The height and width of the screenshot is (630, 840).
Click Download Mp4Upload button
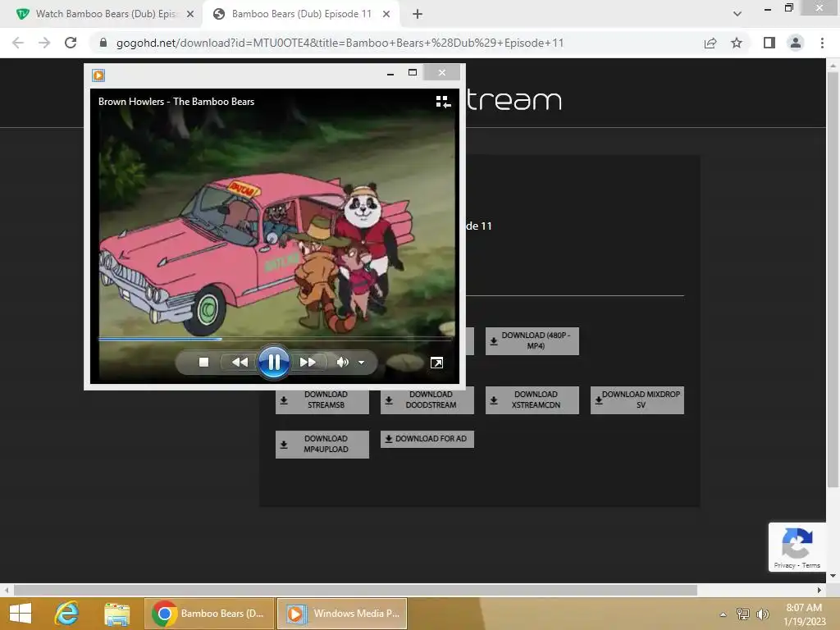tap(322, 444)
